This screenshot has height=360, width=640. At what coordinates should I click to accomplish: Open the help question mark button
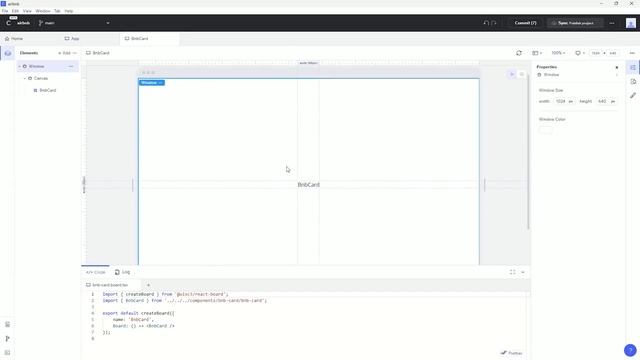point(630,350)
